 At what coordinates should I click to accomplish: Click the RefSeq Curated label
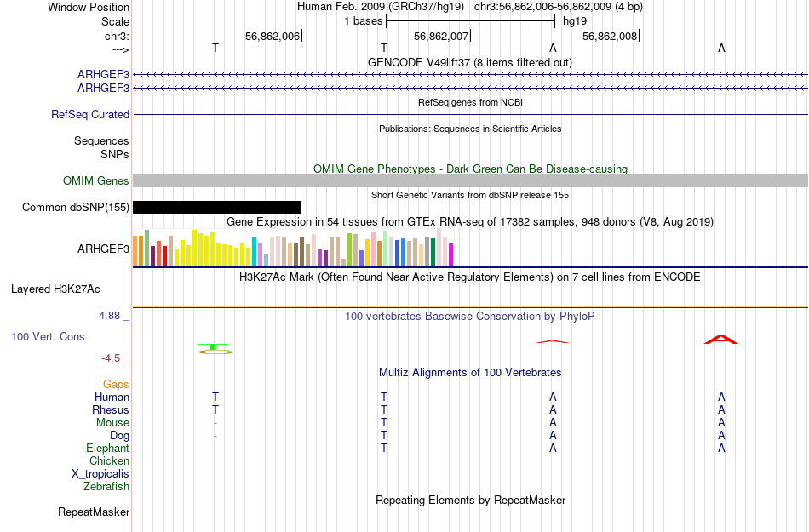pos(89,114)
